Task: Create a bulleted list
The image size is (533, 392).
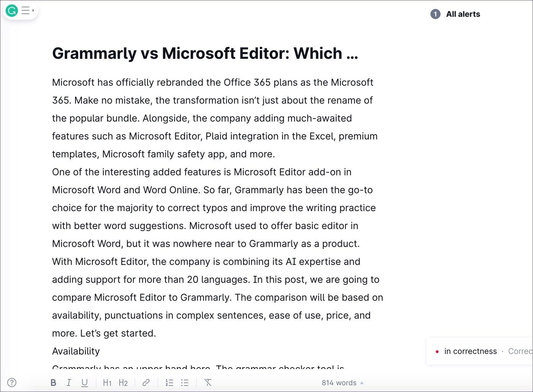Action: point(185,383)
